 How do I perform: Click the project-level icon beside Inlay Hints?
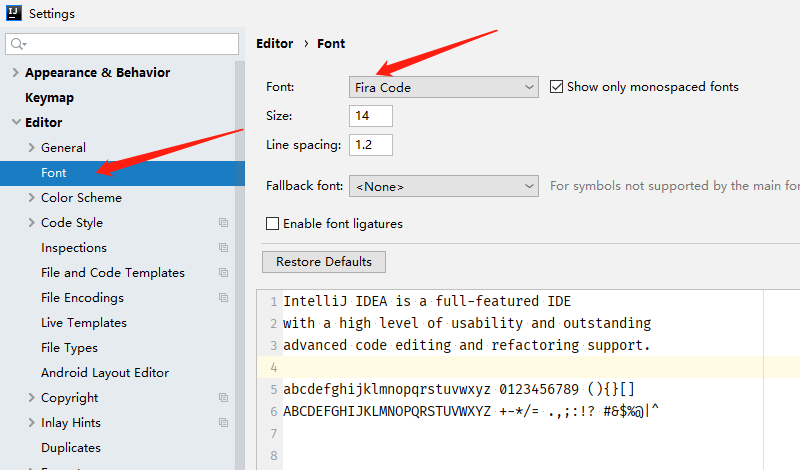coord(223,423)
